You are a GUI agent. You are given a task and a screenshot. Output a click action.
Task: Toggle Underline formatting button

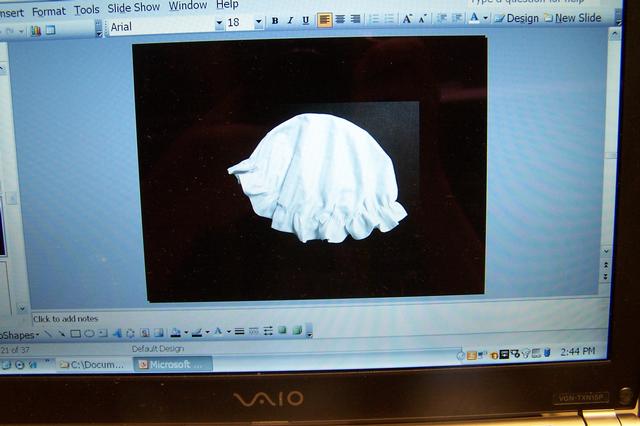coord(306,20)
